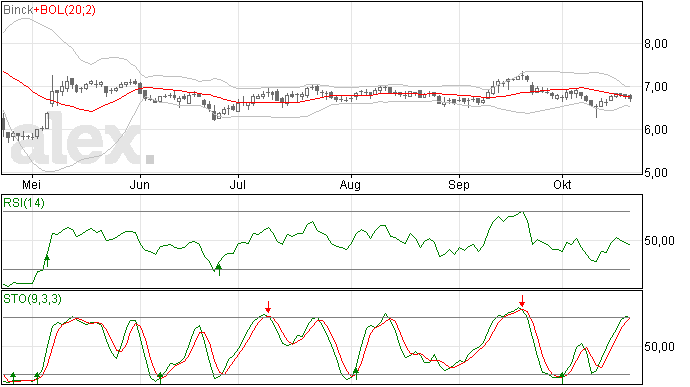This screenshot has height=387, width=690.
Task: Click red sell arrow in STO near July
Action: click(268, 307)
